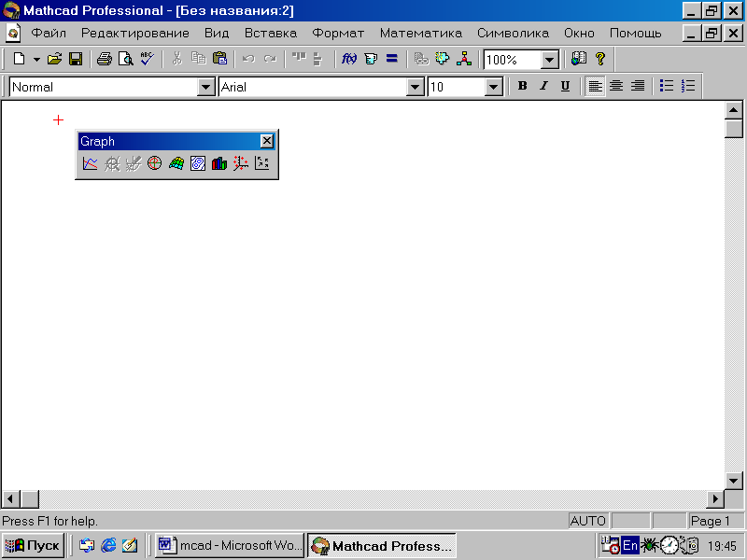Insert Vector Field Plot from Graph palette
This screenshot has height=560, width=747.
(x=262, y=164)
